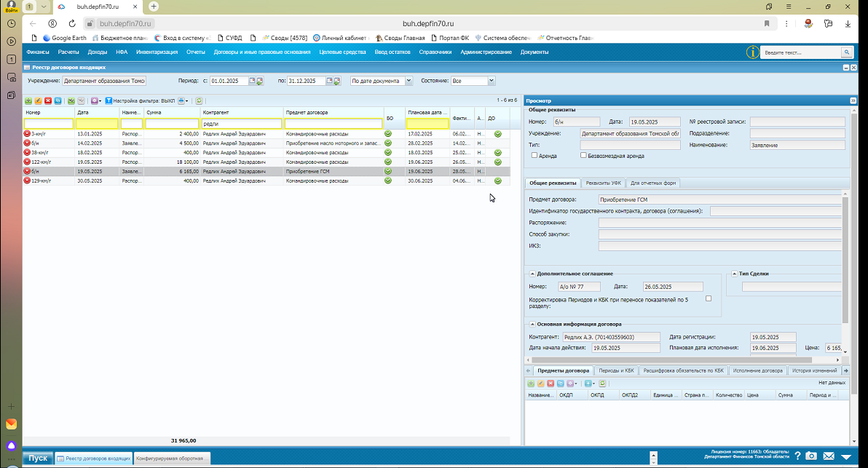Open the messages envelope icon

coord(829,456)
